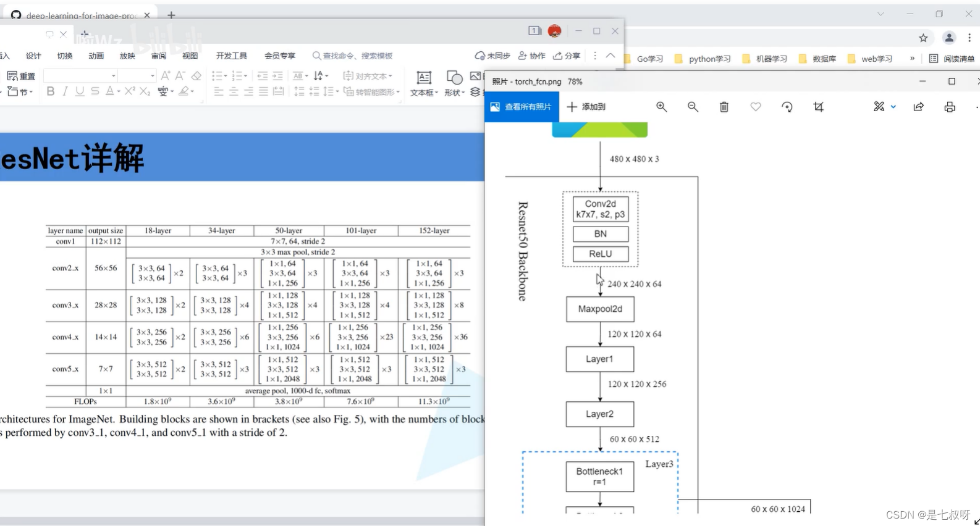
Task: Click the command search box in WPS
Action: pos(353,56)
